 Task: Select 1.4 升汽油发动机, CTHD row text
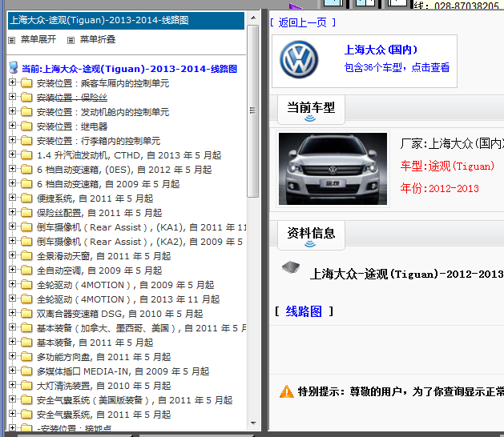coord(129,155)
